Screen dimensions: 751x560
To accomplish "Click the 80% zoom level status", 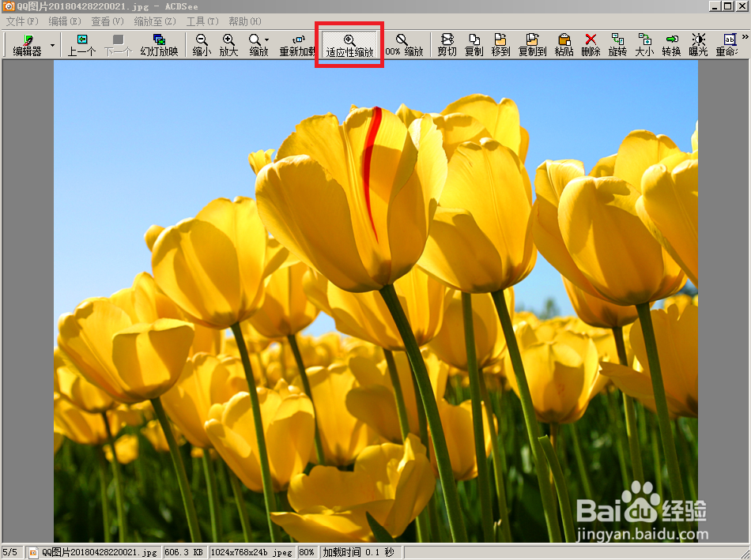I will 307,552.
